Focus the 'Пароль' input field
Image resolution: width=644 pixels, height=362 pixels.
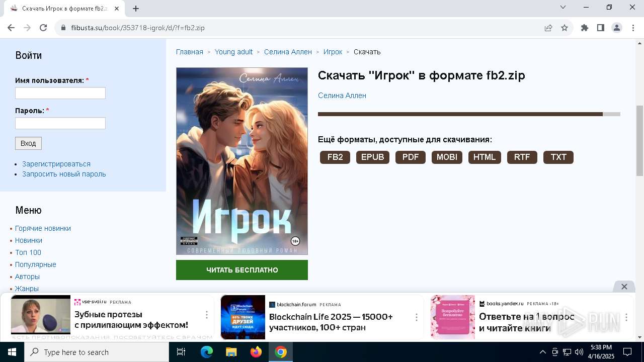60,123
